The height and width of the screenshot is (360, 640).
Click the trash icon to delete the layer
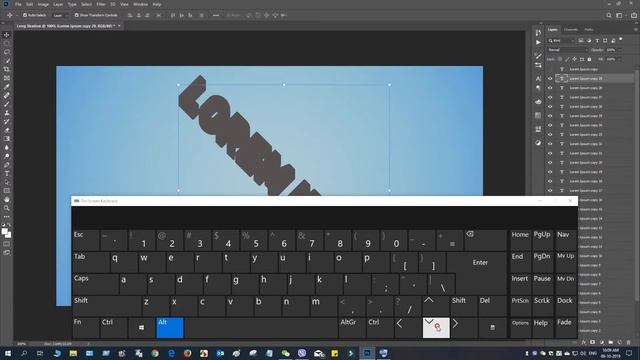pos(629,342)
